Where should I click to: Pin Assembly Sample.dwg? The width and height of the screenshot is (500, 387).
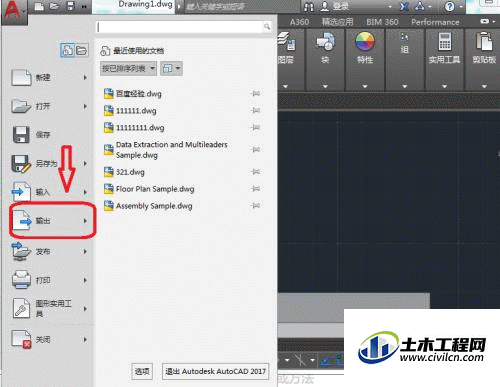(256, 206)
